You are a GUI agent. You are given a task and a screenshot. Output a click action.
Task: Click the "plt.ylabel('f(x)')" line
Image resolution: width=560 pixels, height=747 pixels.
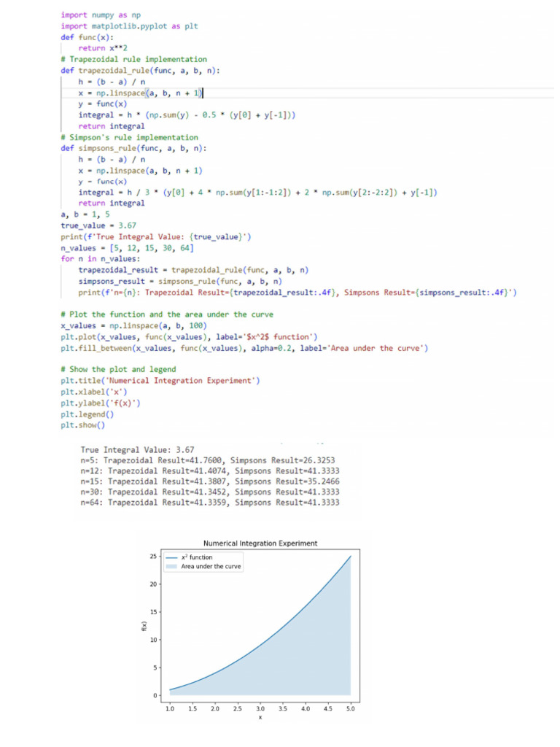[x=101, y=403]
